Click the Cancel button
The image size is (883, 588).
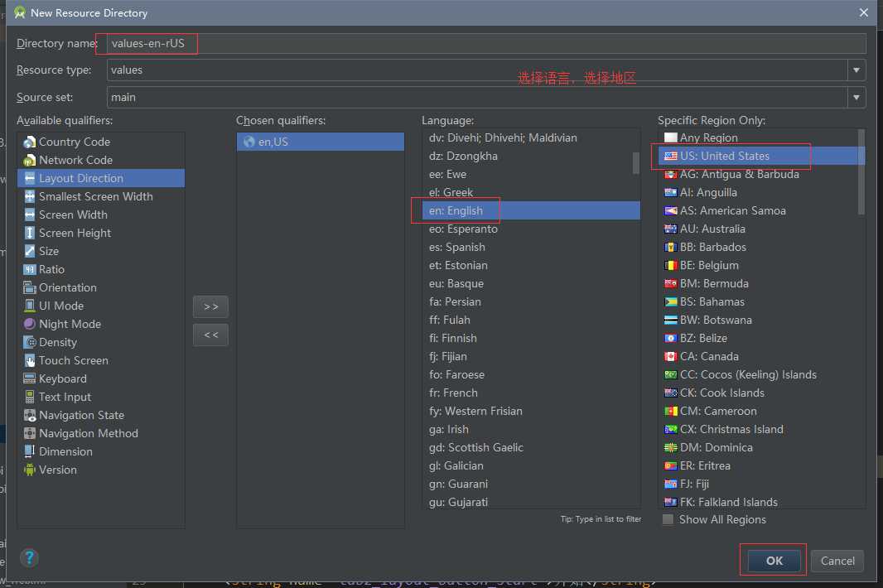coord(837,561)
